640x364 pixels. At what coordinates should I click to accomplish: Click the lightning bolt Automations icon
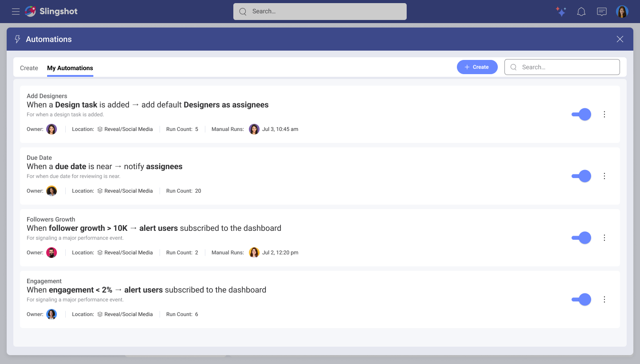coord(18,39)
